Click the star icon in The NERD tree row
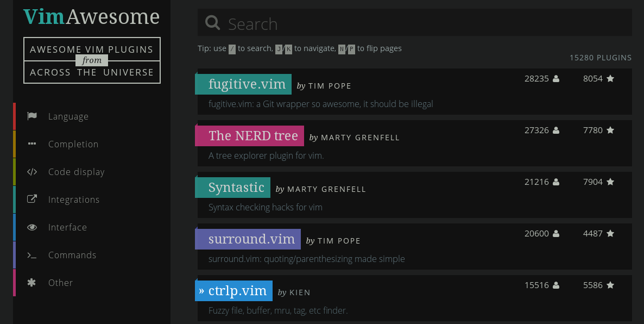Viewport: 644px width, 324px height. [610, 130]
